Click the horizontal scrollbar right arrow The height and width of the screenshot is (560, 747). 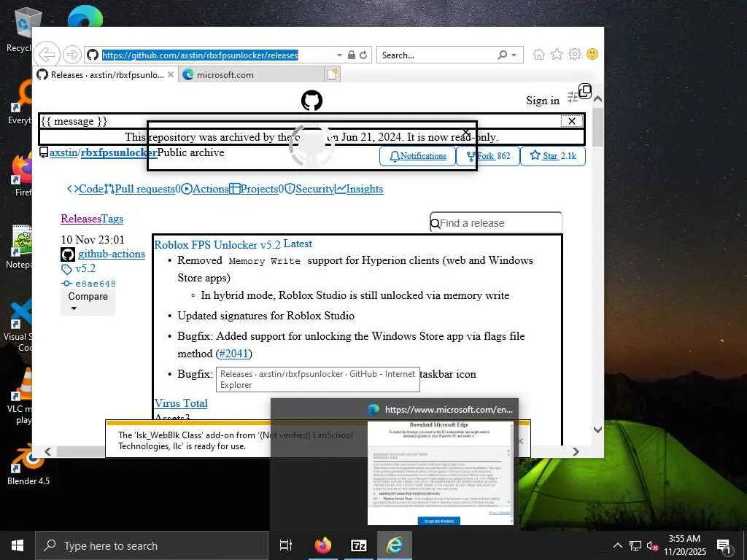[576, 451]
